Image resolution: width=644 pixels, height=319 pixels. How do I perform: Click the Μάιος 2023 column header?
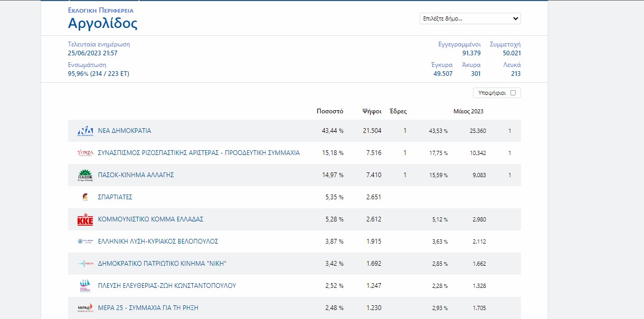click(468, 111)
